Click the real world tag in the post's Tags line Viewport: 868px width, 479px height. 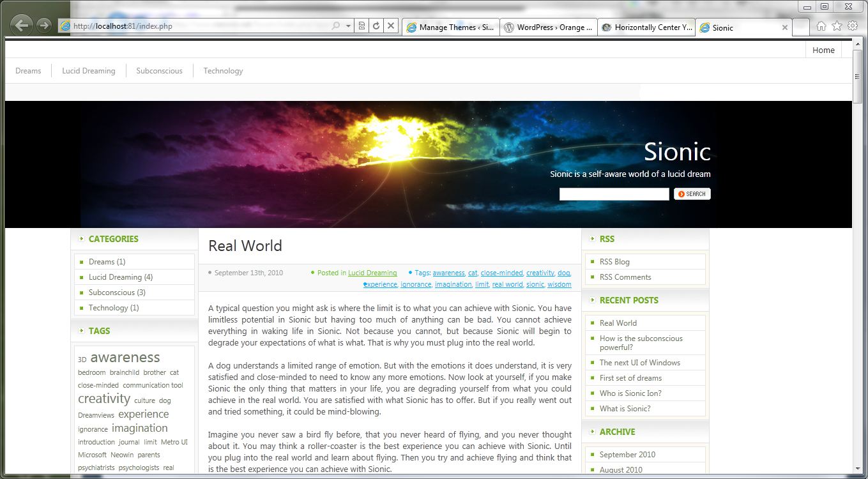pos(507,284)
